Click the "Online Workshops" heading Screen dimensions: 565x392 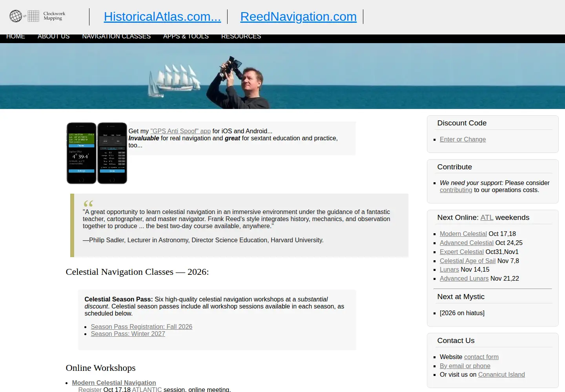coord(100,368)
